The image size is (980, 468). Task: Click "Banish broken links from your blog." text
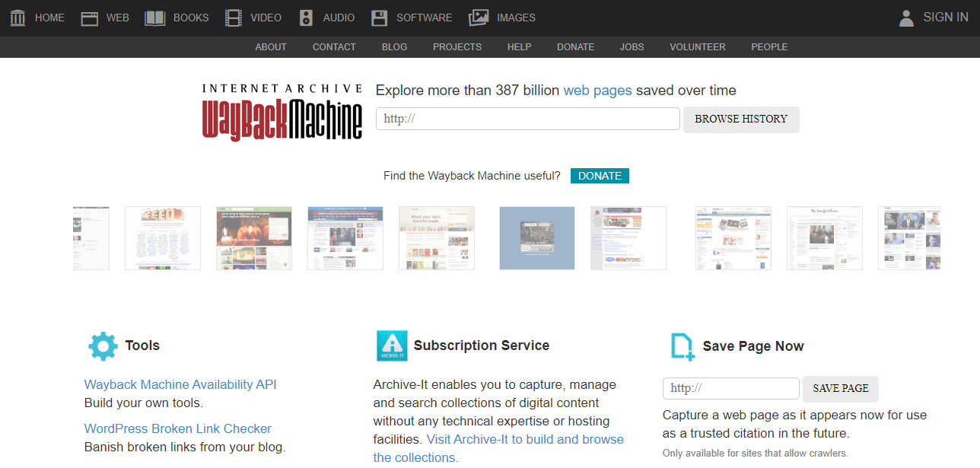[x=185, y=447]
